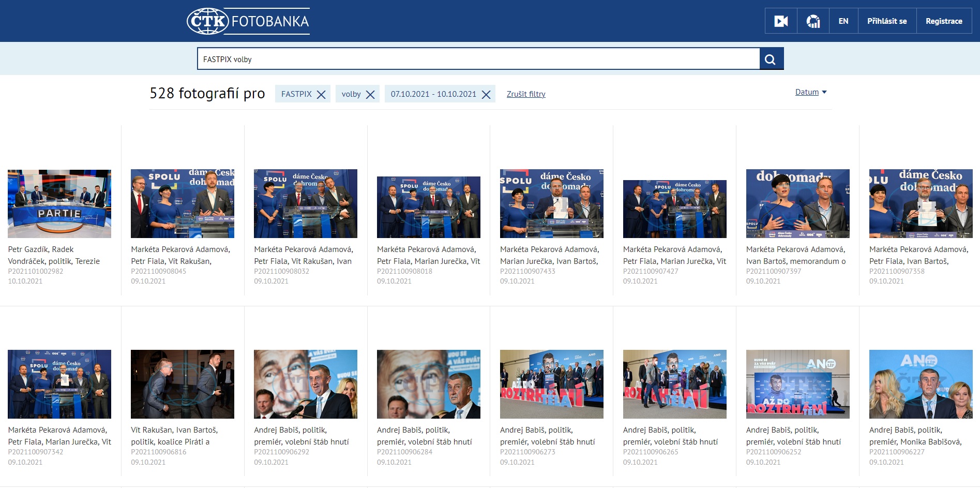This screenshot has width=980, height=488.
Task: Open photo thumbnail P2021100908045
Action: tap(183, 203)
